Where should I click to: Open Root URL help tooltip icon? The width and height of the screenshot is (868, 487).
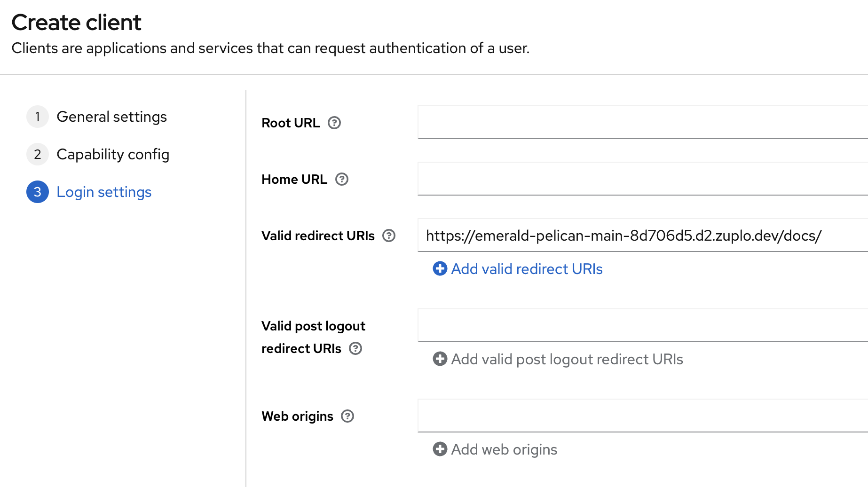(x=334, y=123)
